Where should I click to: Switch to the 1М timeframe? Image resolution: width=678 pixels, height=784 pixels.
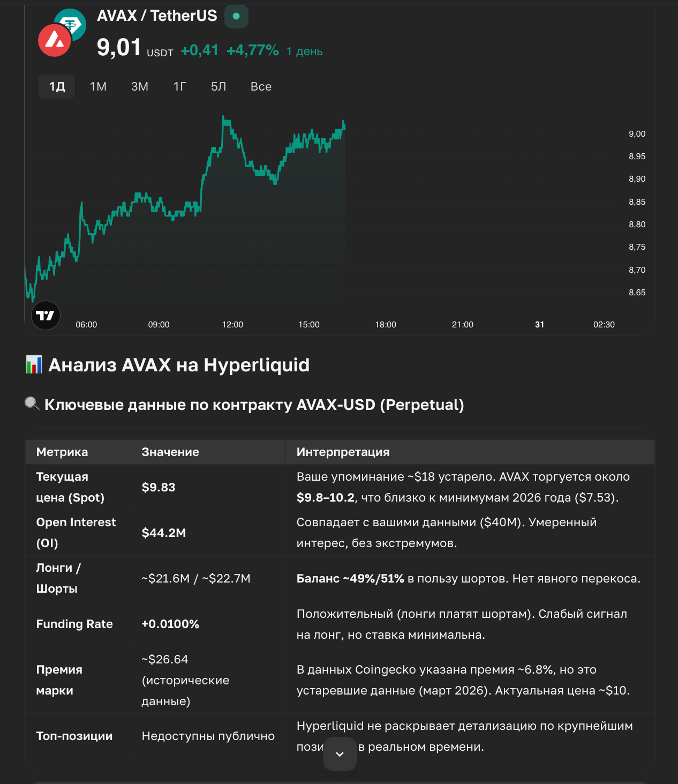tap(98, 86)
